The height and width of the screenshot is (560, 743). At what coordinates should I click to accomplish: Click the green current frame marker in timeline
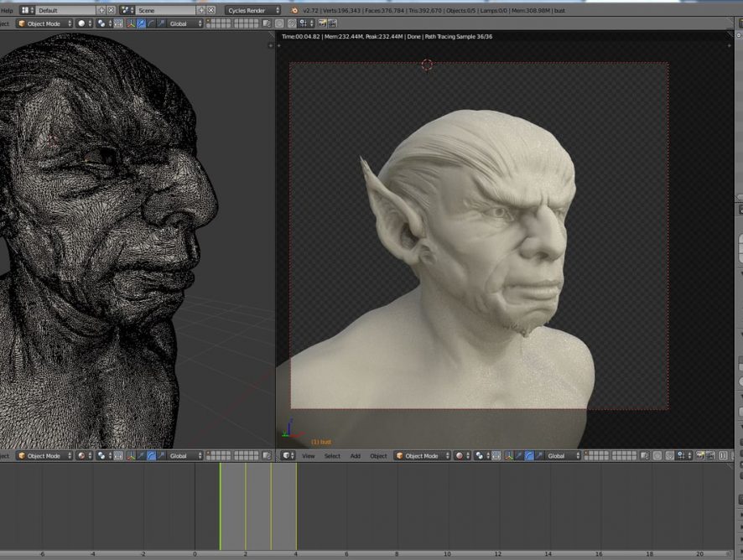[x=221, y=503]
